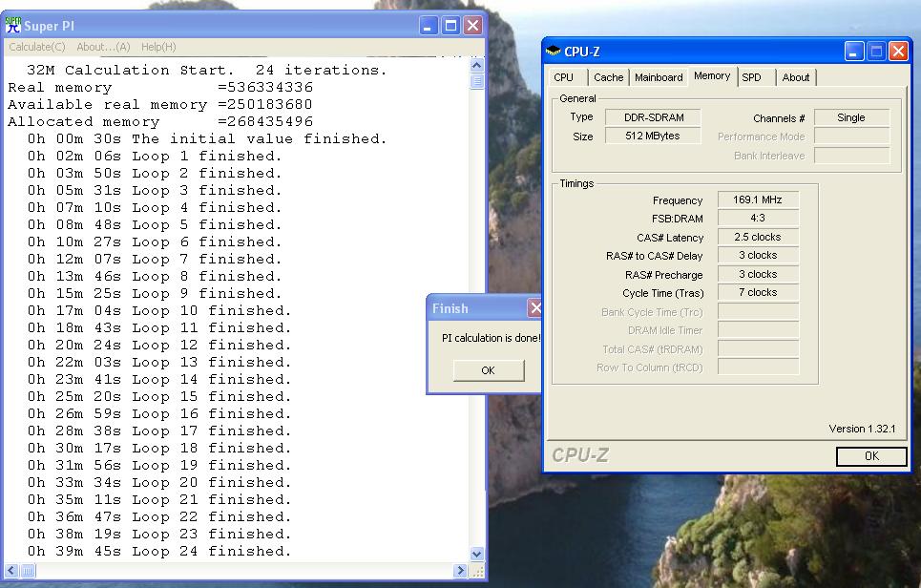Click the 'Loop 12 finished' line
Viewport: 921px width, 588px height.
click(159, 345)
